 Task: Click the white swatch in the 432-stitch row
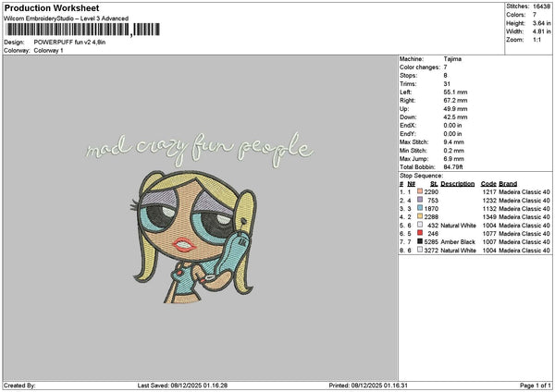pyautogui.click(x=420, y=225)
